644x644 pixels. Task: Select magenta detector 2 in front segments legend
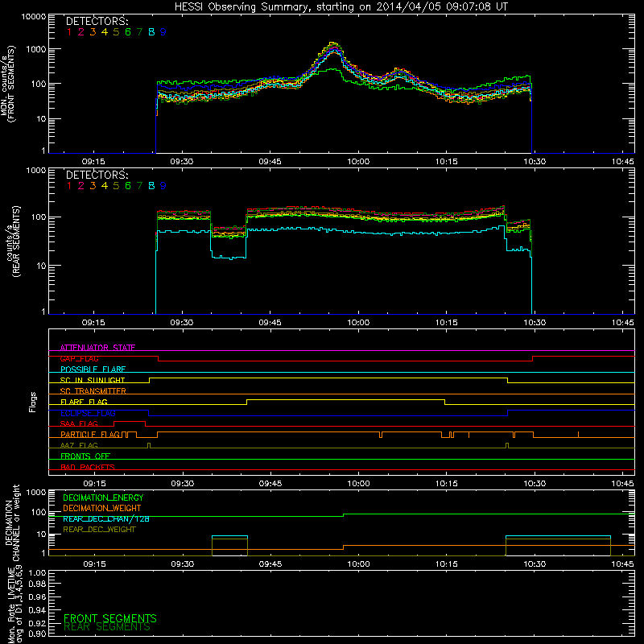pos(81,32)
